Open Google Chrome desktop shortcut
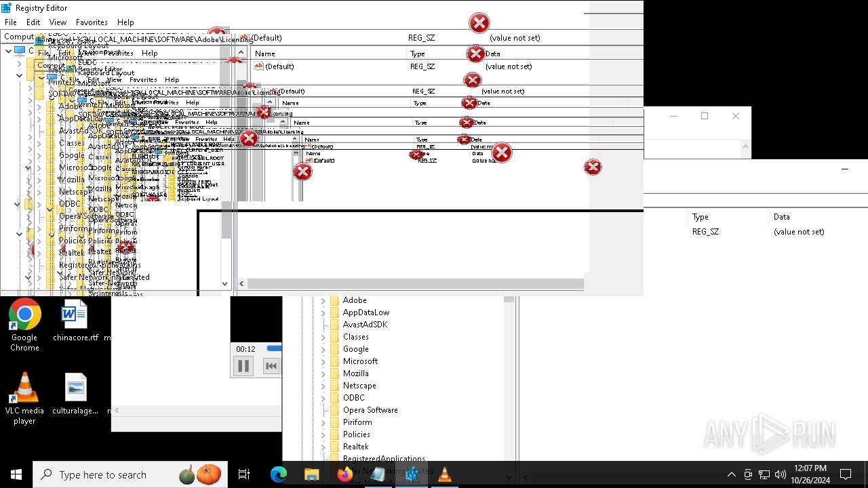 click(24, 325)
